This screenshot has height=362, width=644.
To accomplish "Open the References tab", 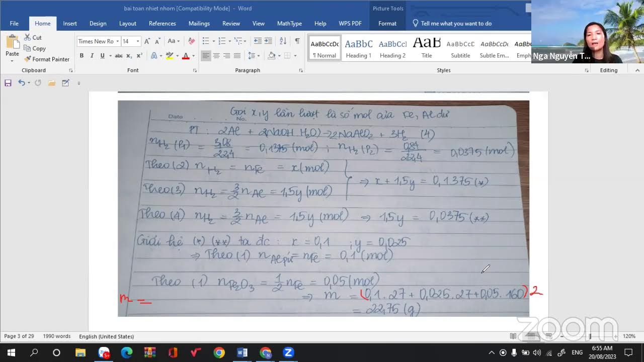I will coord(162,24).
